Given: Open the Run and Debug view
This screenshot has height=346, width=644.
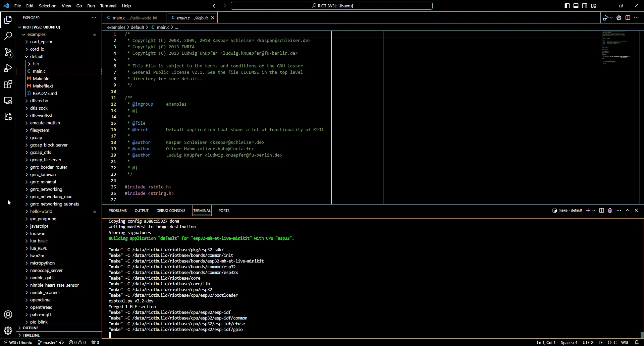Looking at the screenshot, I should tap(8, 68).
